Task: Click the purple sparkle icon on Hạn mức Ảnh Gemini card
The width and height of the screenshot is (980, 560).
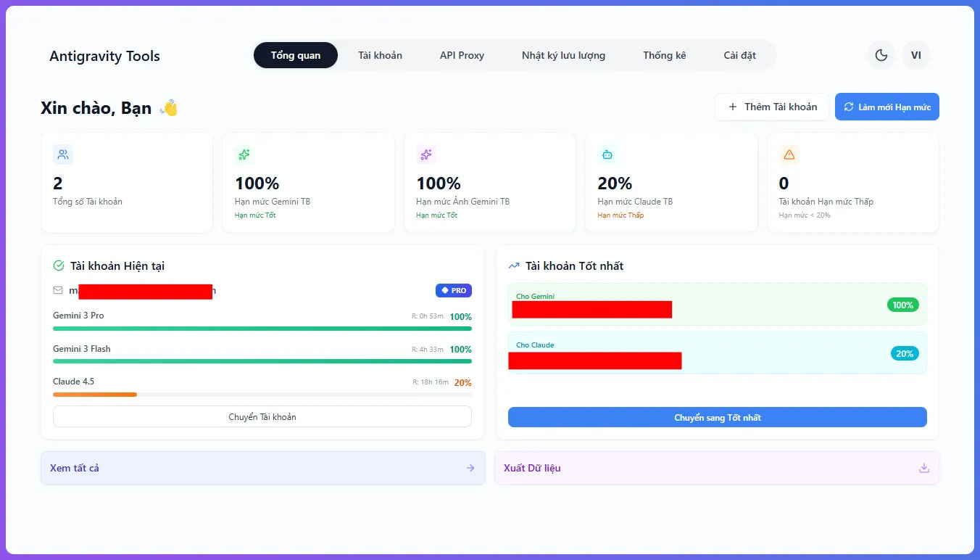Action: (x=425, y=154)
